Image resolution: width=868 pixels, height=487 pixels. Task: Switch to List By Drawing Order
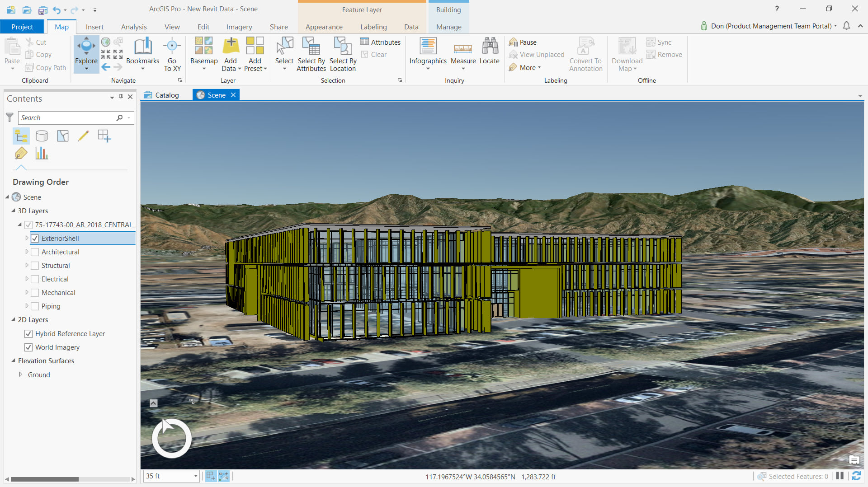(21, 136)
